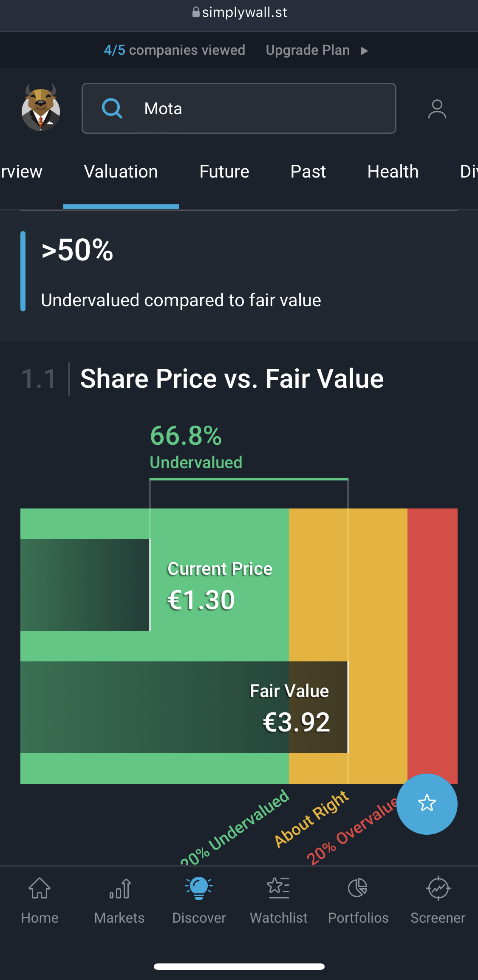Viewport: 478px width, 980px height.
Task: Click the red overvalued zone of chart
Action: (432, 637)
